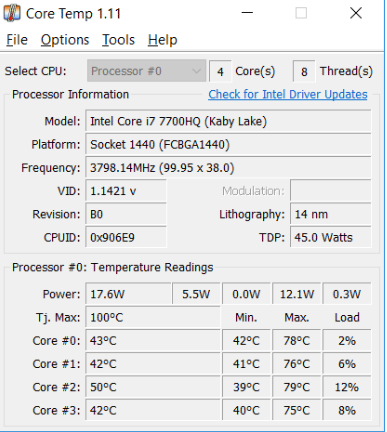Select the Model field showing i7 7700HQ
Viewport: 387px width, 432px height.
tap(228, 121)
